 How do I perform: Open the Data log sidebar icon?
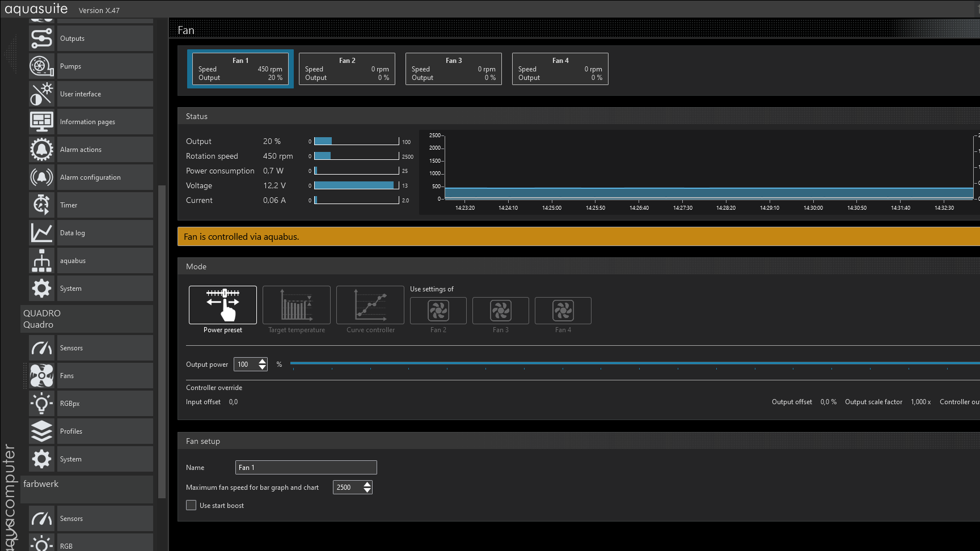pos(41,233)
